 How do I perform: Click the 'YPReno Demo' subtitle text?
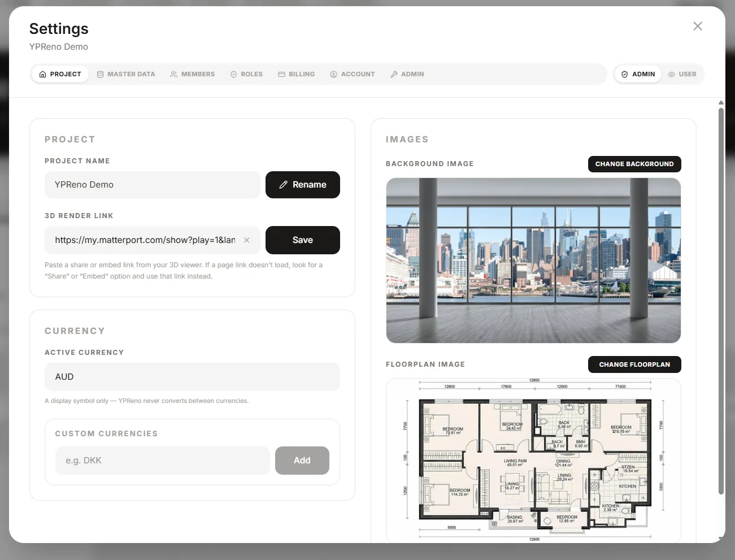59,47
